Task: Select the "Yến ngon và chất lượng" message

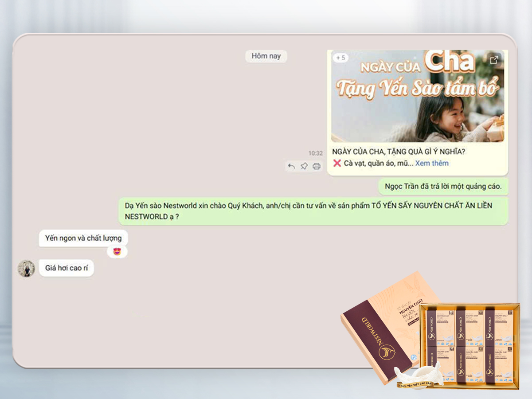Action: coord(83,238)
